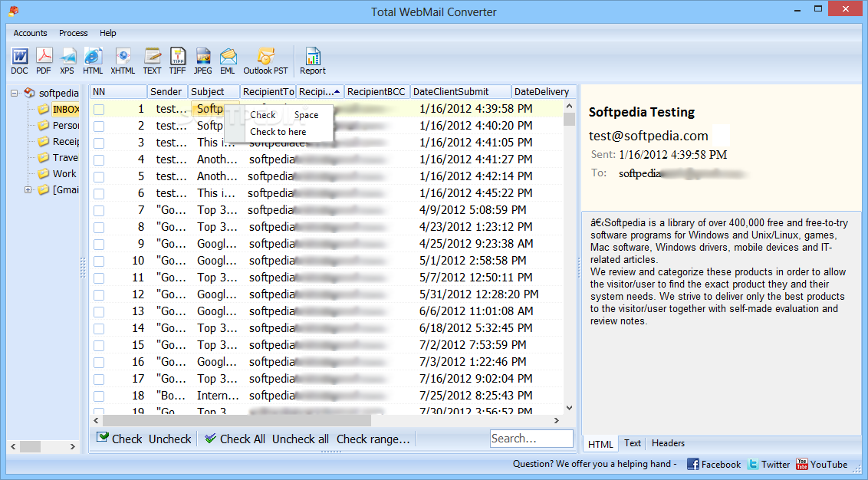Sort by Sender column header

click(167, 92)
